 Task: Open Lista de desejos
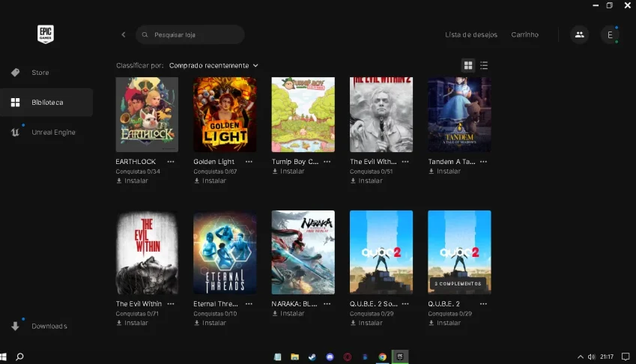coord(471,35)
